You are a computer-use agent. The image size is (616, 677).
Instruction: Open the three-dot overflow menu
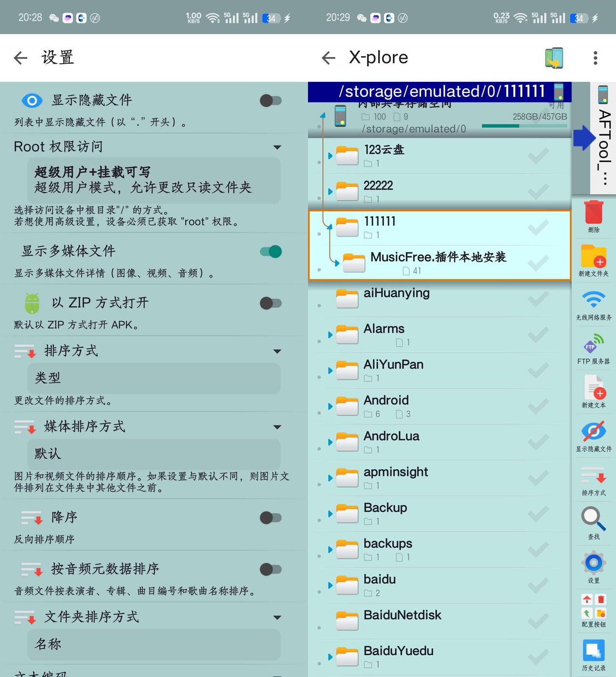tap(595, 58)
